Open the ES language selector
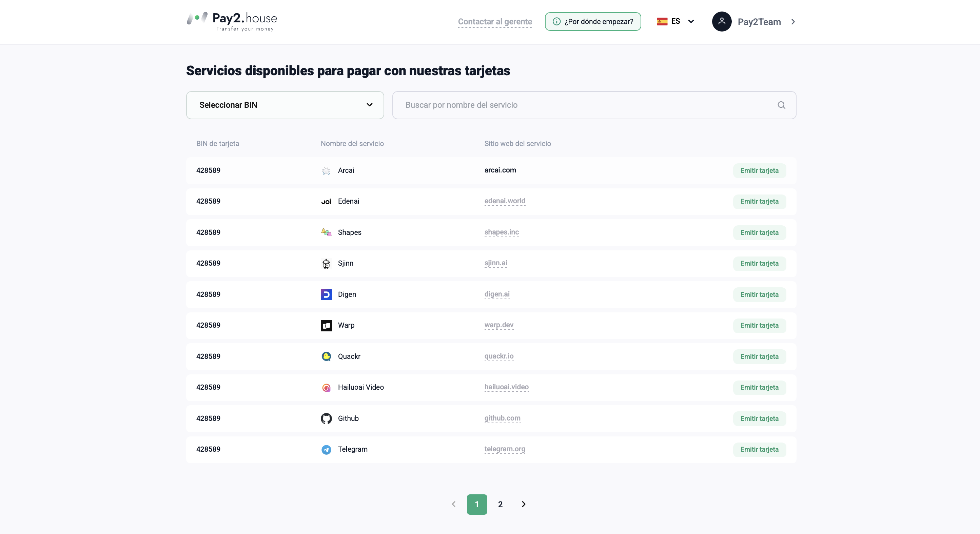This screenshot has width=980, height=534. click(675, 21)
